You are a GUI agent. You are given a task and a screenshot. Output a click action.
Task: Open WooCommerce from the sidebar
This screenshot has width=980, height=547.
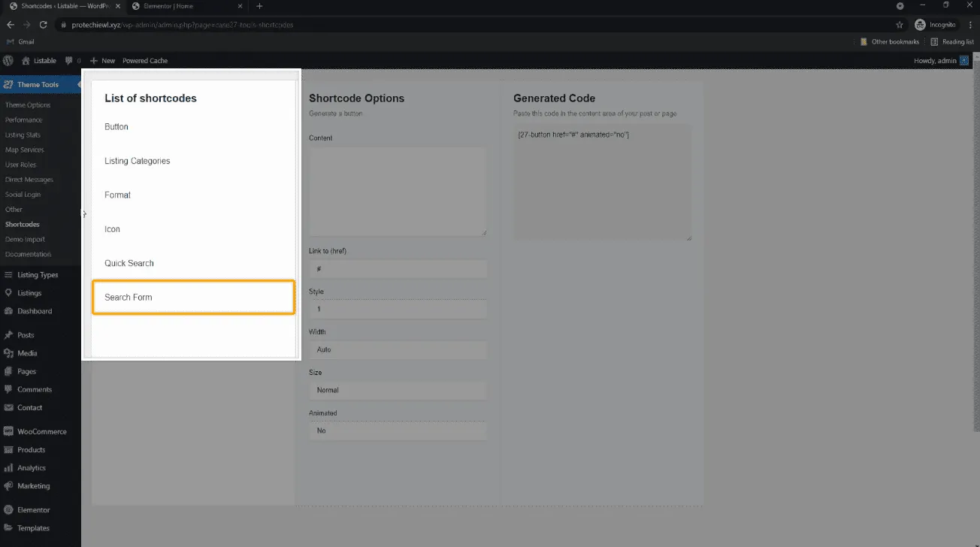point(41,432)
